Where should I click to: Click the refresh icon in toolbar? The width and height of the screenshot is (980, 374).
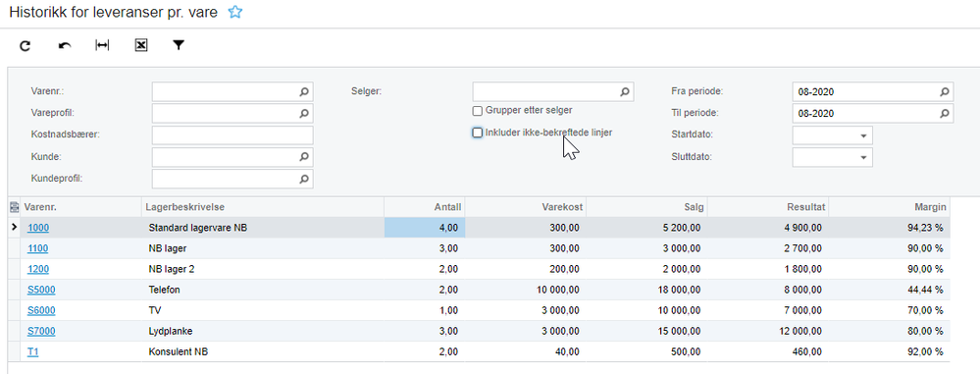click(25, 46)
